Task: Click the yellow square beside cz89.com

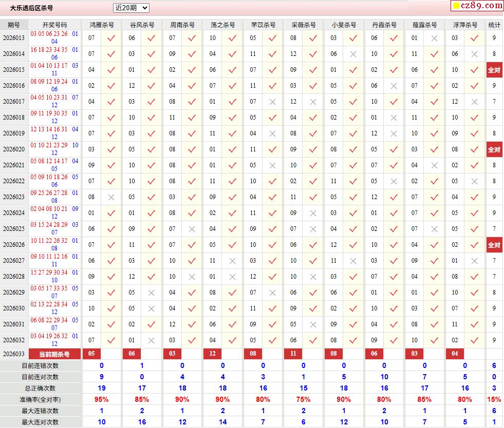Action: point(455,6)
